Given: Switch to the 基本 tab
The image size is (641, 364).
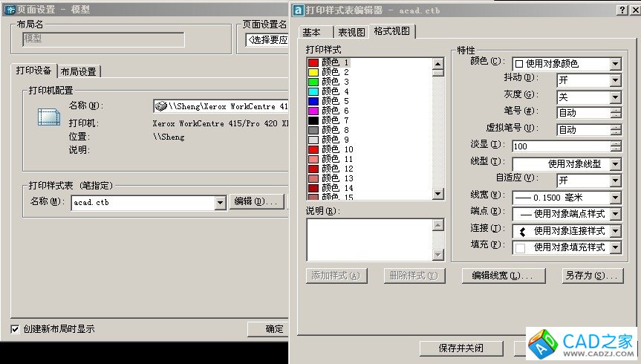Looking at the screenshot, I should [x=313, y=32].
